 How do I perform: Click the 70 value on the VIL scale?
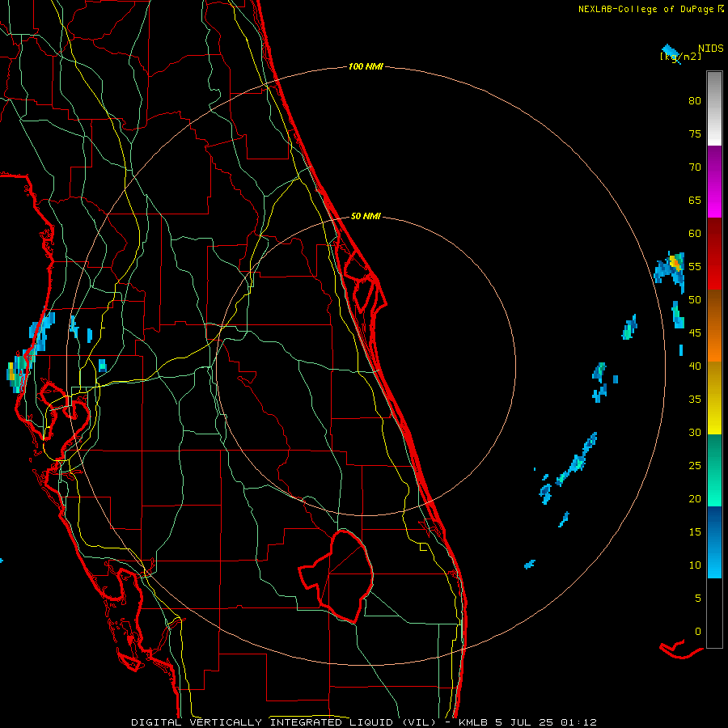click(x=695, y=167)
